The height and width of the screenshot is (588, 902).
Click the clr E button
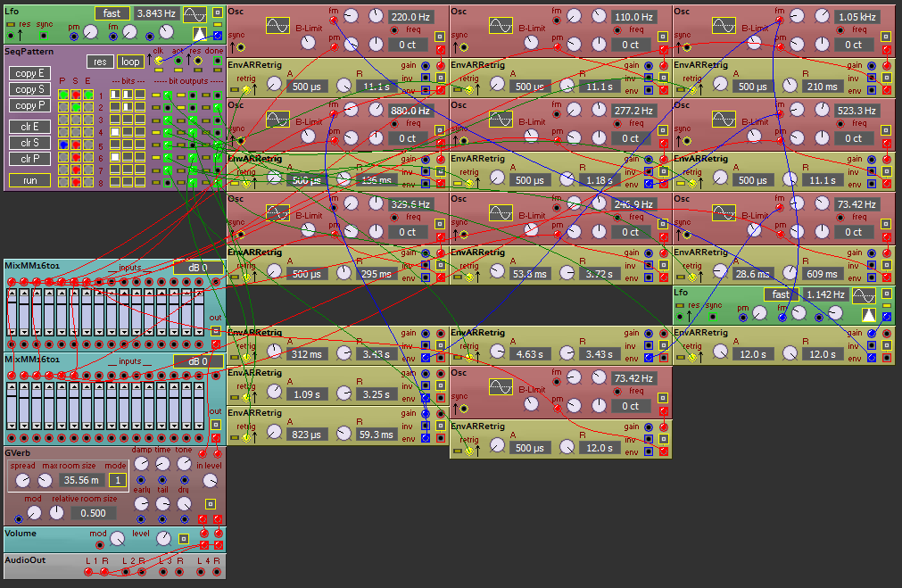[30, 127]
